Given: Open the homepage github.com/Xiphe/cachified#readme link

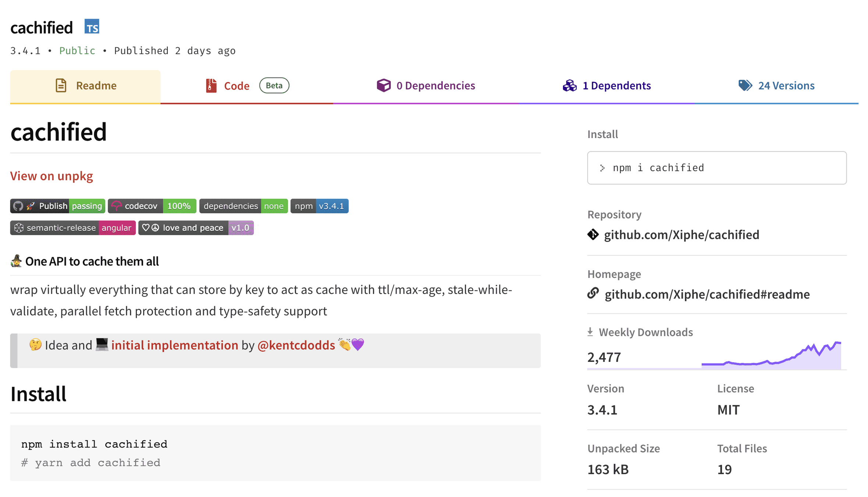Looking at the screenshot, I should pos(707,295).
